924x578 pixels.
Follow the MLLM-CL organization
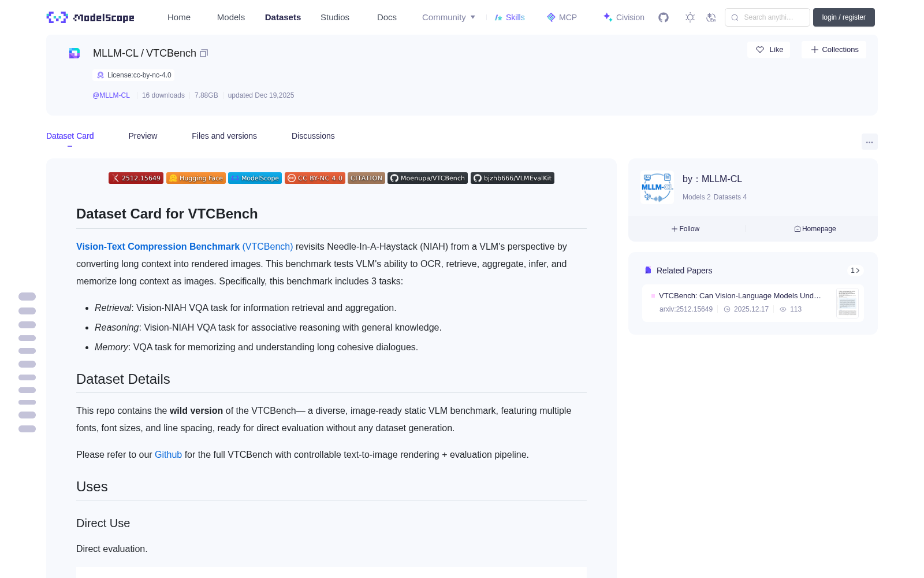[685, 229]
